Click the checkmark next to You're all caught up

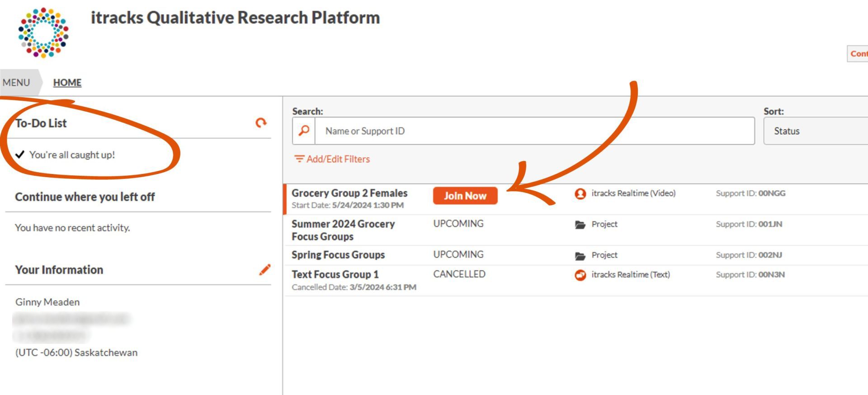19,155
